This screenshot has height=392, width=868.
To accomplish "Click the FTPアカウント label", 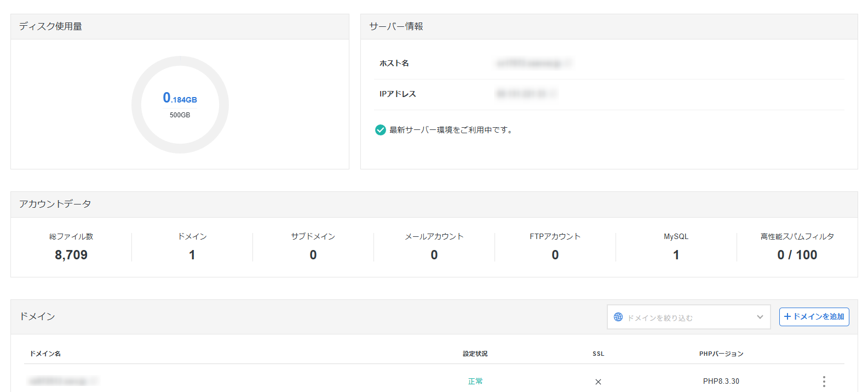I will click(555, 237).
